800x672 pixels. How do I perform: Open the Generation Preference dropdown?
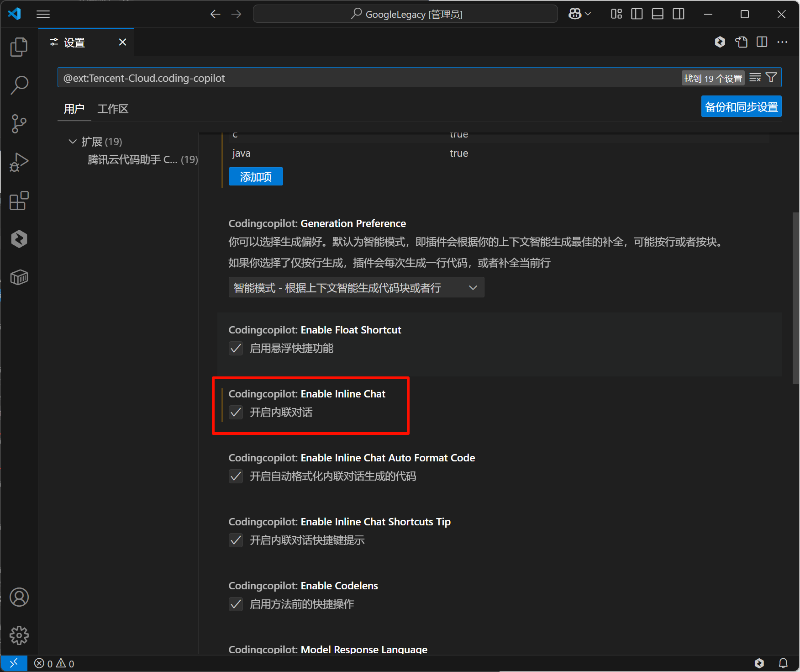tap(356, 287)
